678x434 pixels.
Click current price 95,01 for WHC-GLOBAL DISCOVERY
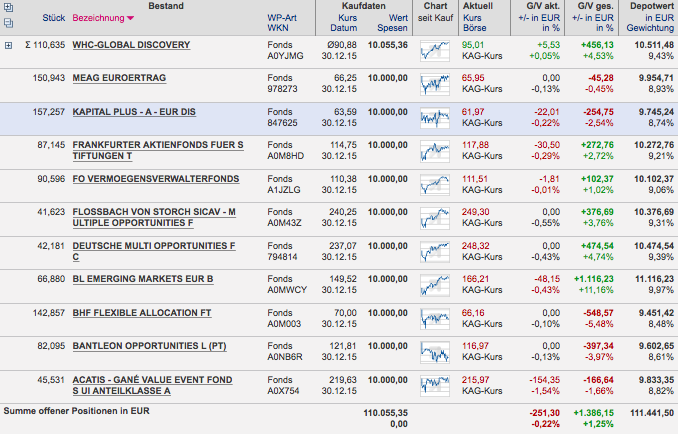point(473,45)
